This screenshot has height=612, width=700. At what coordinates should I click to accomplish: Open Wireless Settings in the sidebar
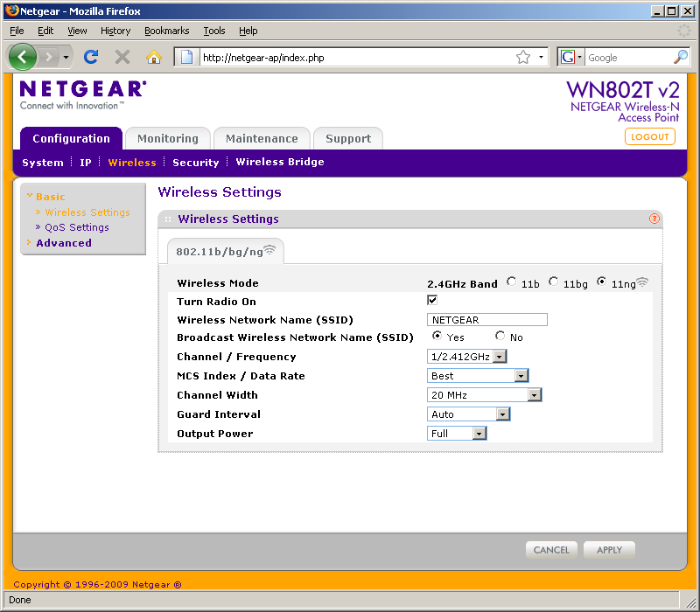pyautogui.click(x=87, y=212)
